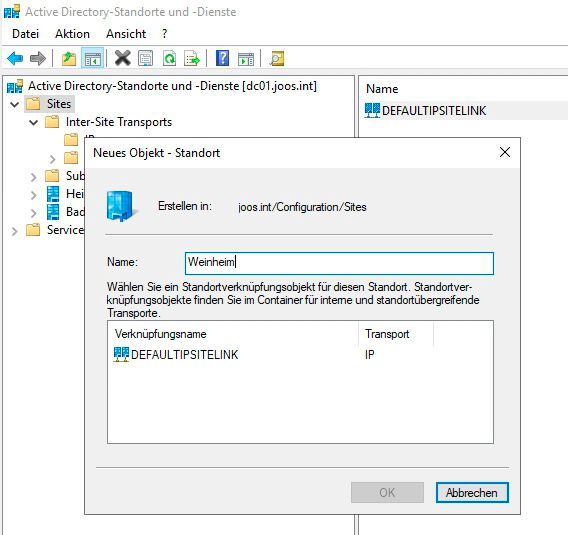Click the blue Back arrow in toolbar
Image resolution: width=568 pixels, height=535 pixels.
coord(15,58)
